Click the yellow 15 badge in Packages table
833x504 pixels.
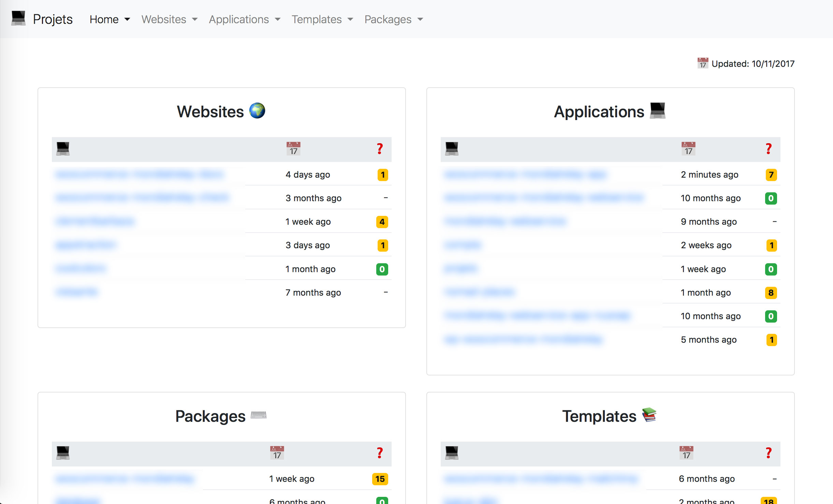click(x=380, y=479)
